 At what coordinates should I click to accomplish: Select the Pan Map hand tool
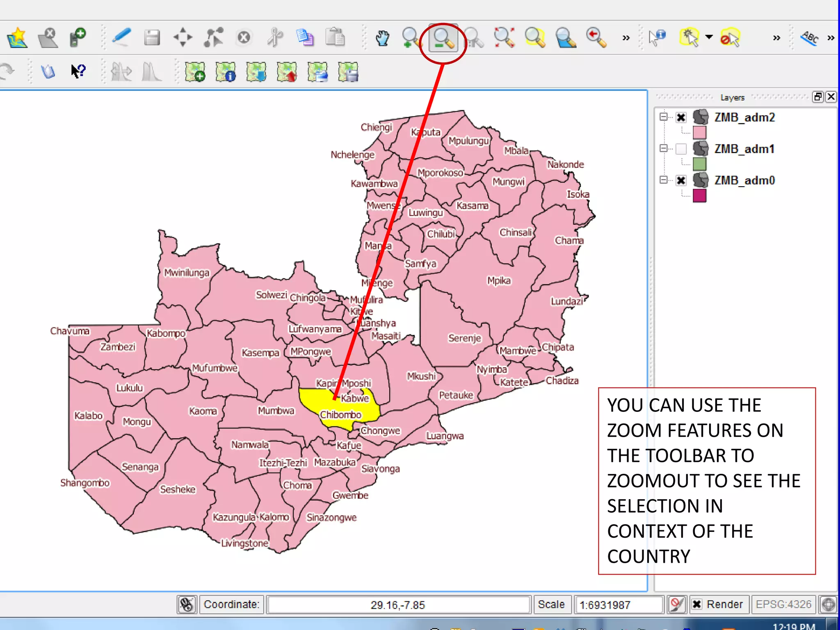[x=382, y=38]
